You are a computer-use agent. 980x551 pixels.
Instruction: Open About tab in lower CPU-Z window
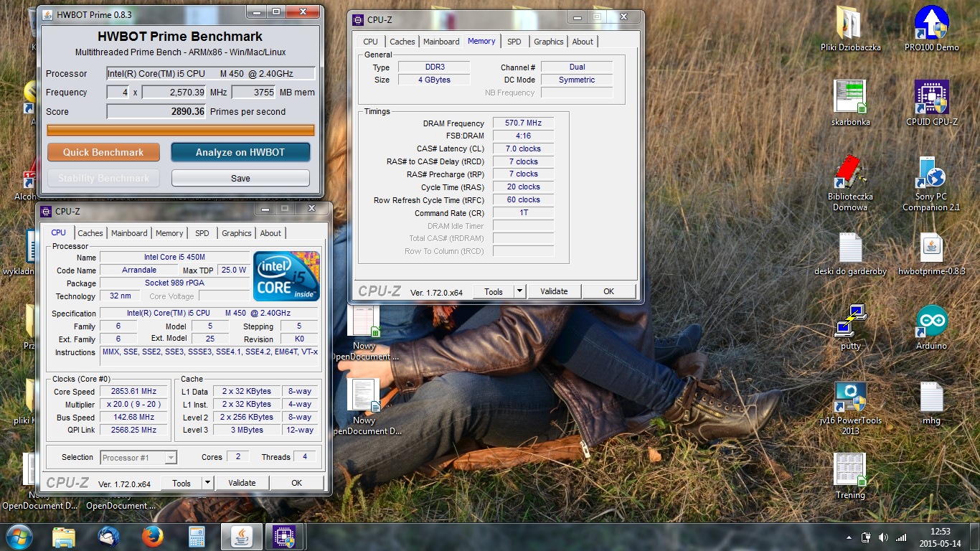270,233
